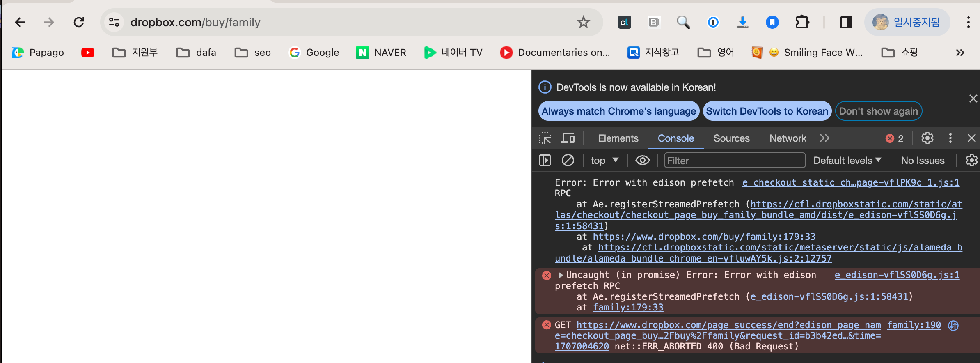Open the paused profile menu 일시중지됨
The image size is (980, 363).
(x=907, y=22)
